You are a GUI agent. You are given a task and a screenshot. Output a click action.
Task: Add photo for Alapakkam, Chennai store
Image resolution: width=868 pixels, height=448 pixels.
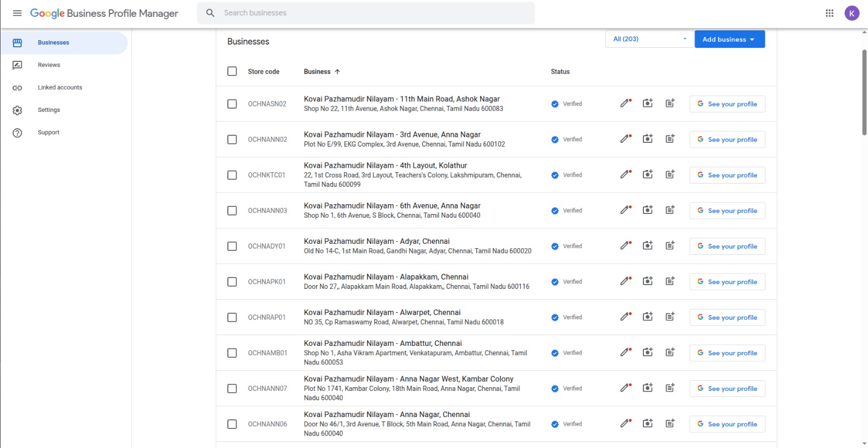pos(648,281)
